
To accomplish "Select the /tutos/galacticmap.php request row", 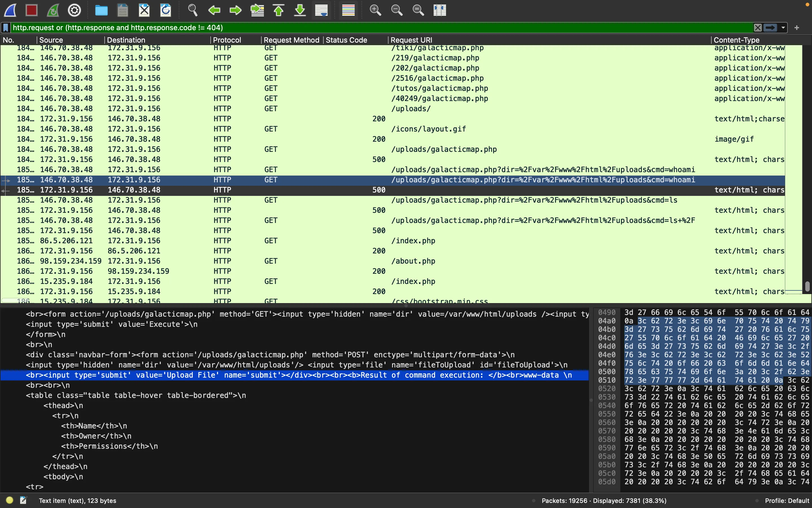I will point(392,88).
